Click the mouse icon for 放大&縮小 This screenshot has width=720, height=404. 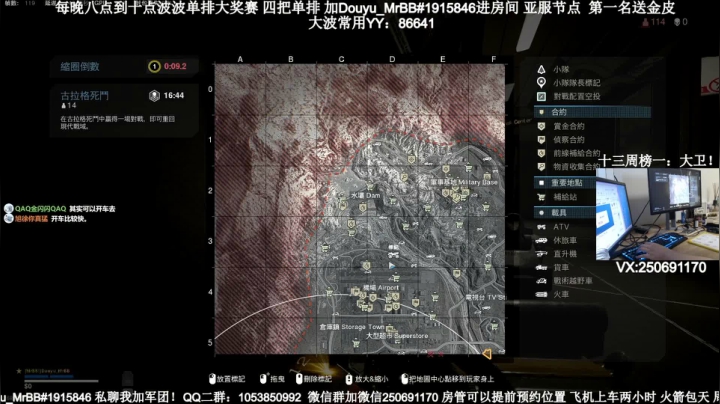(x=349, y=379)
